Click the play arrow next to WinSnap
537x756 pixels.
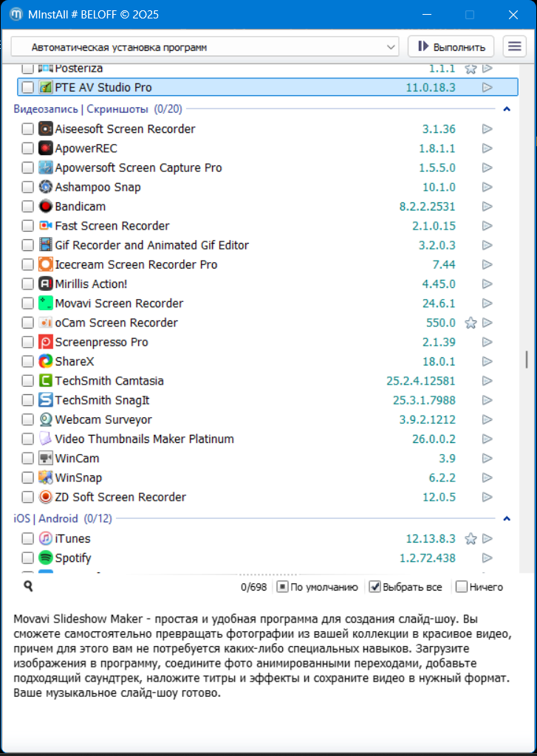coord(487,478)
